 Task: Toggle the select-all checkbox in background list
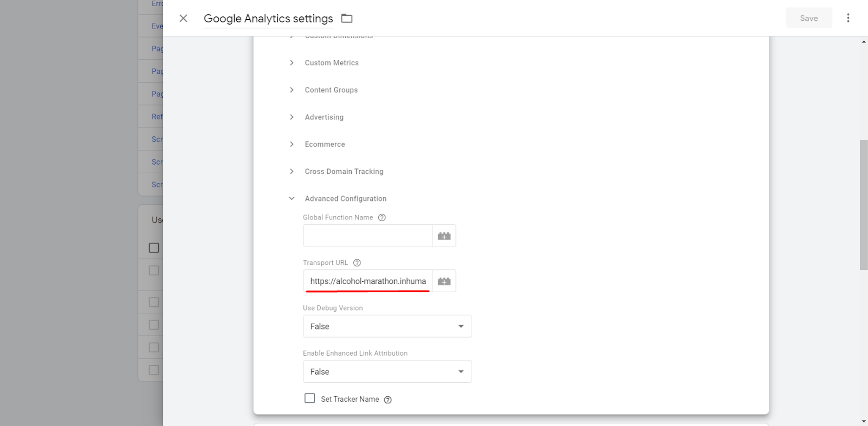(154, 248)
